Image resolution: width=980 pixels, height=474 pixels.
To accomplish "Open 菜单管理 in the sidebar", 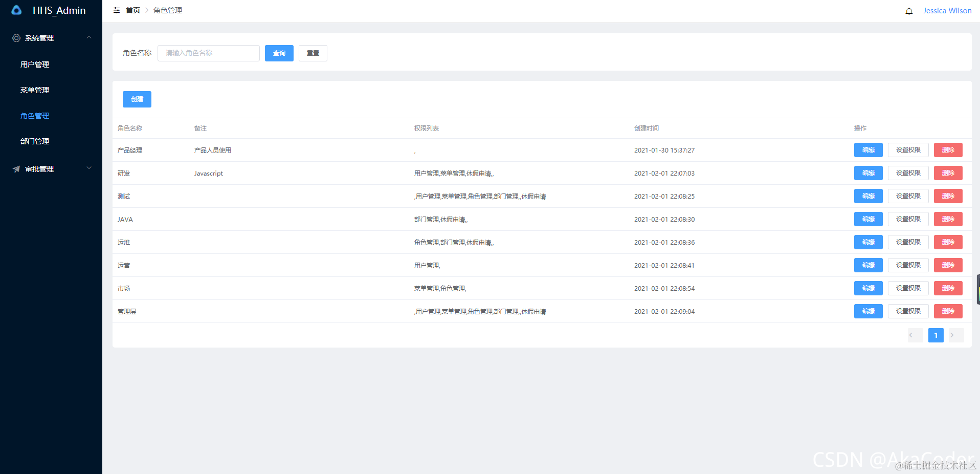I will pyautogui.click(x=34, y=90).
